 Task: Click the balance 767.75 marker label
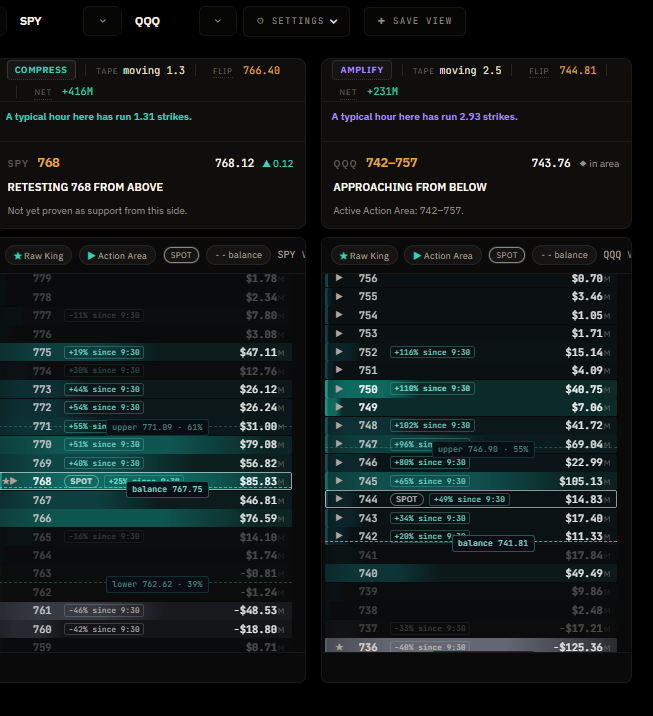tap(167, 489)
